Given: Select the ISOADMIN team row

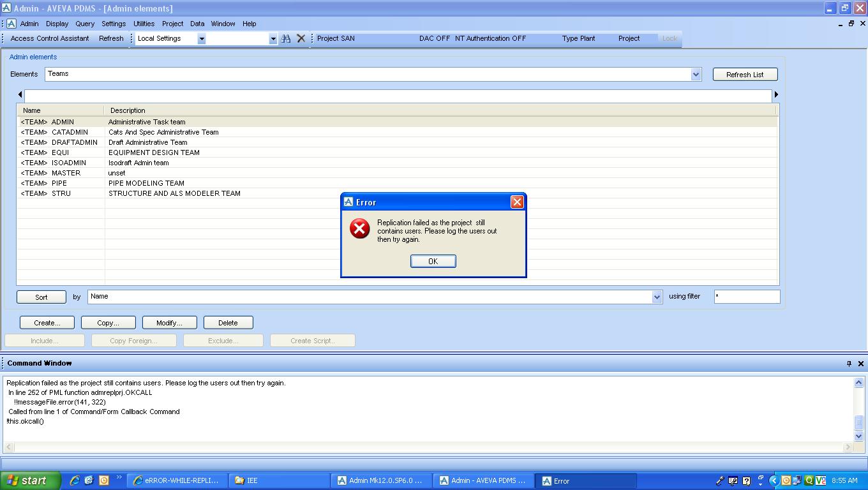Looking at the screenshot, I should [397, 163].
